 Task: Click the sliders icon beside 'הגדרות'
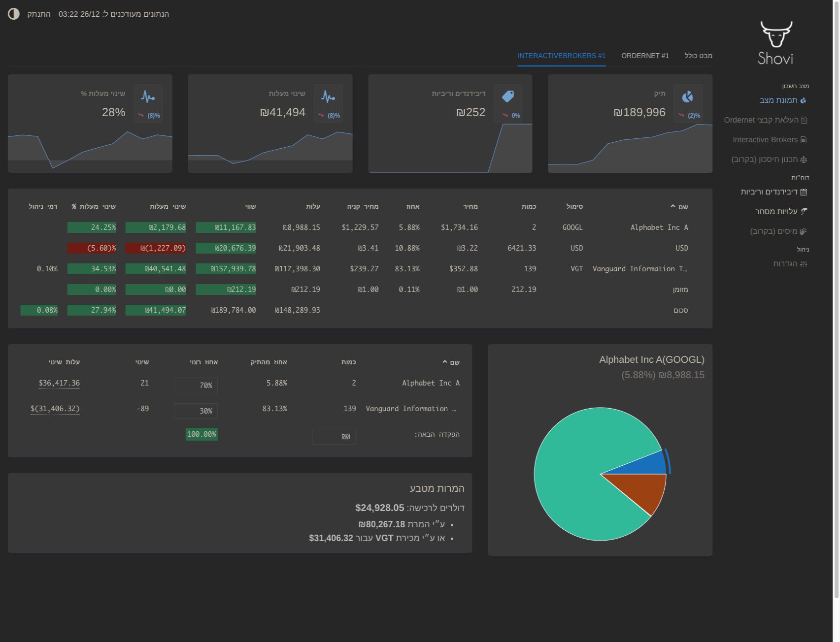tap(804, 264)
